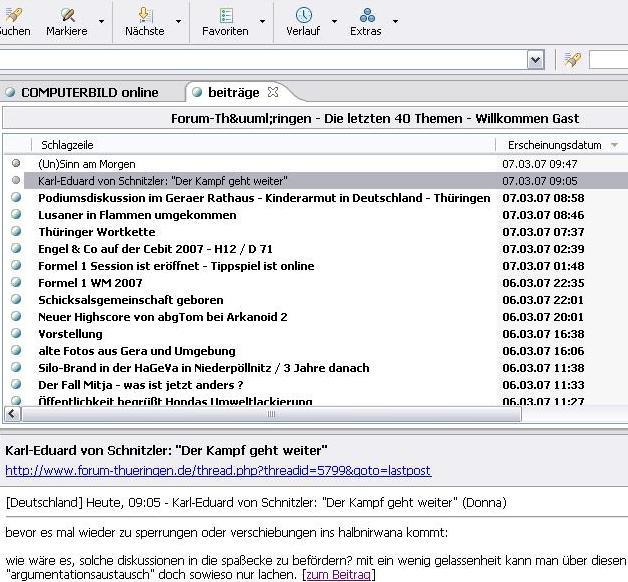The width and height of the screenshot is (628, 582).
Task: Click unread icon beside Lusaner in Flammen
Action: (x=16, y=214)
